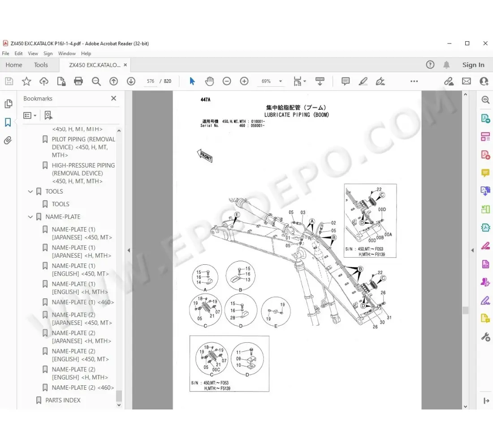Find current bookmark icon in panel
493x448 pixels.
48,116
